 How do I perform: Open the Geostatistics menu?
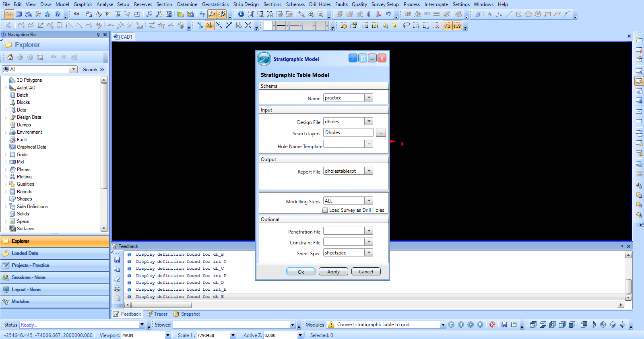coord(215,4)
